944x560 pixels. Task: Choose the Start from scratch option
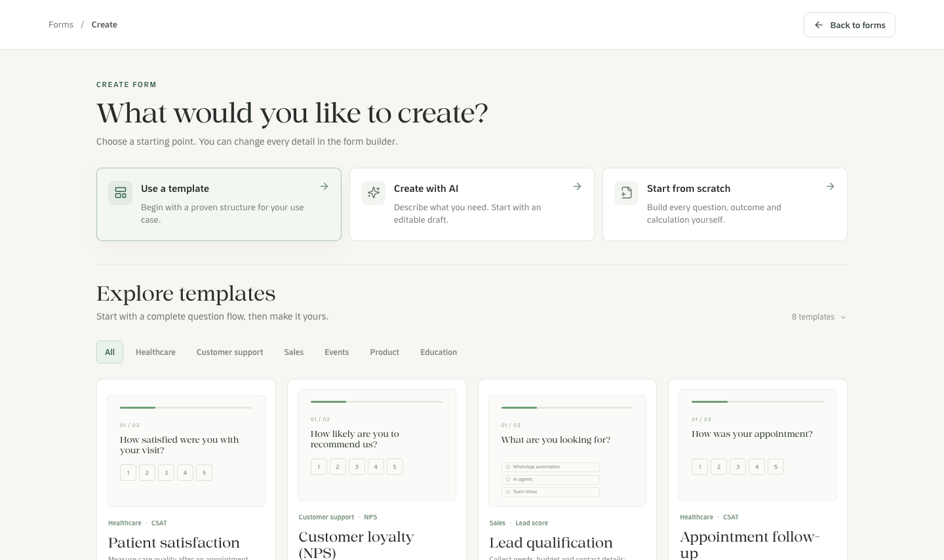click(x=725, y=204)
